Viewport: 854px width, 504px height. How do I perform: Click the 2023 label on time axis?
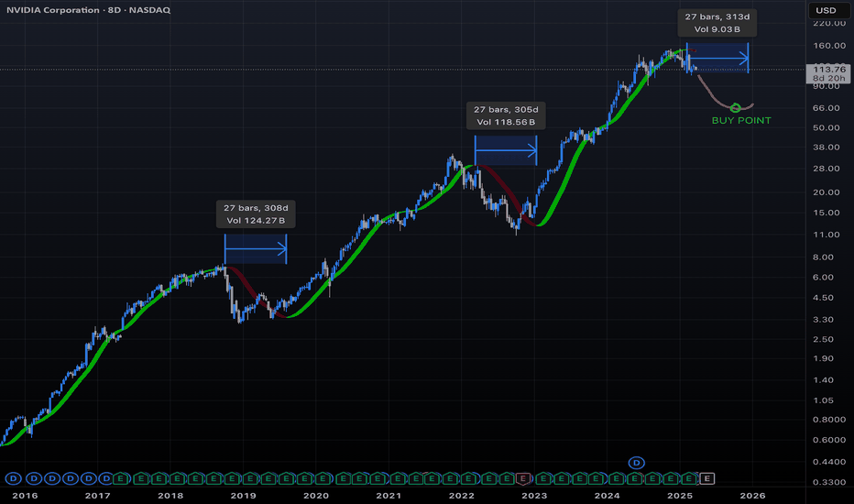pos(534,496)
